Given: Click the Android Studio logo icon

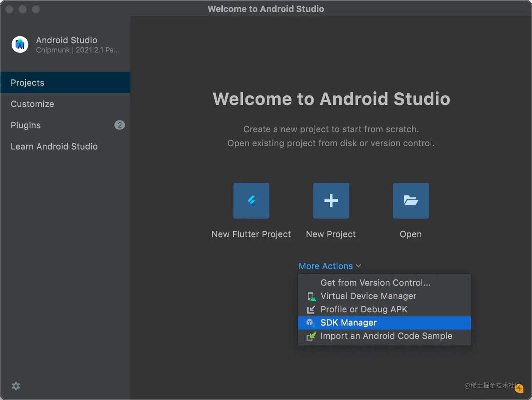Looking at the screenshot, I should coord(20,45).
